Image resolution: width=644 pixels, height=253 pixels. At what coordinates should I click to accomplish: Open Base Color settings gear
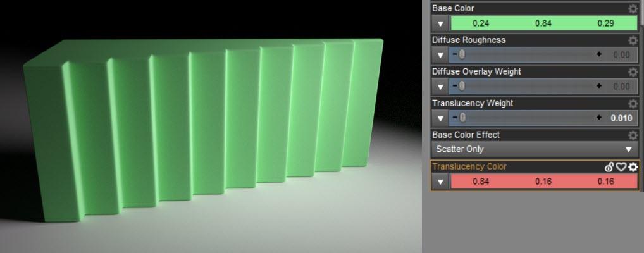coord(633,9)
